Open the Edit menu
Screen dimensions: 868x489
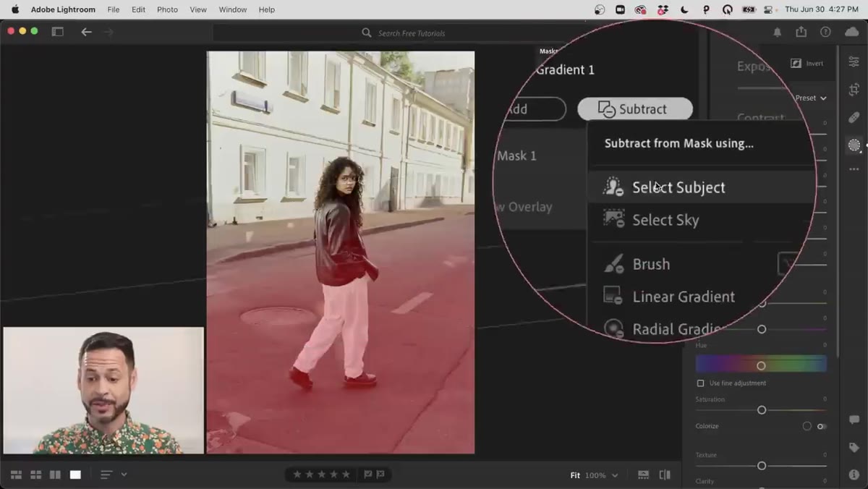pyautogui.click(x=138, y=9)
